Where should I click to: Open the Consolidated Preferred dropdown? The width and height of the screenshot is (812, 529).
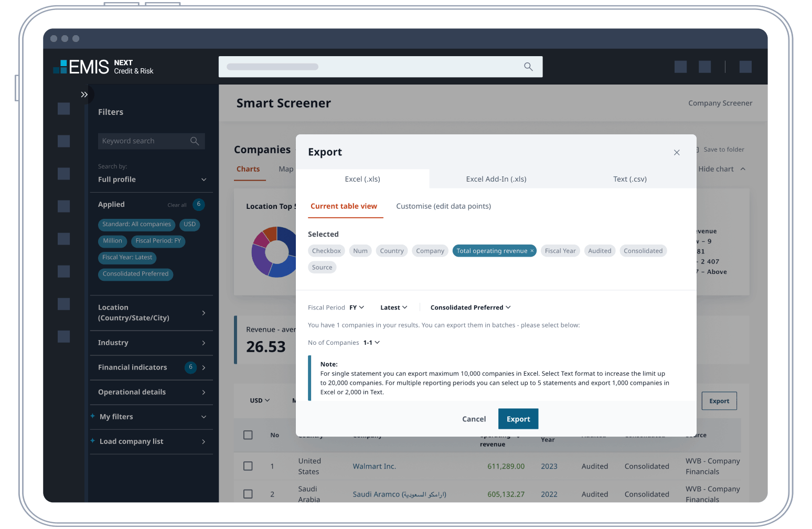(470, 308)
